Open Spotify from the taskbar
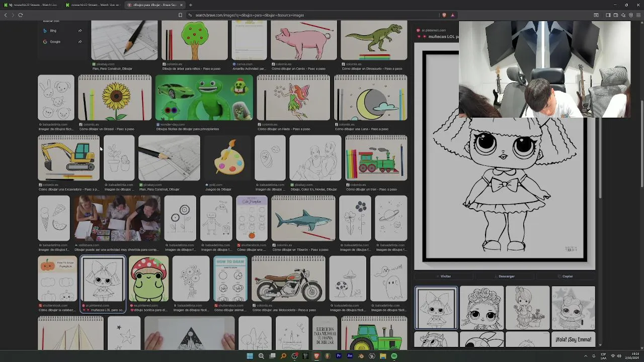 click(x=394, y=356)
